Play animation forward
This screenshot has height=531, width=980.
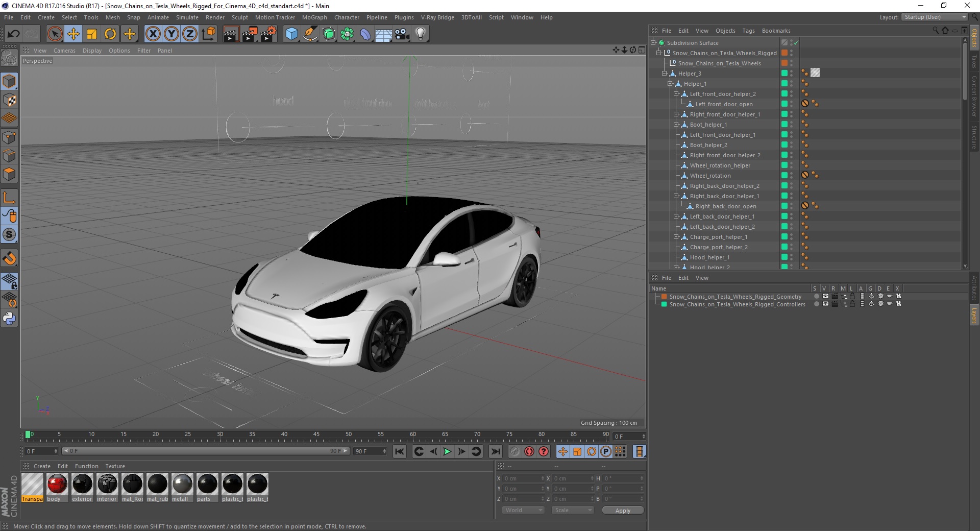point(447,451)
